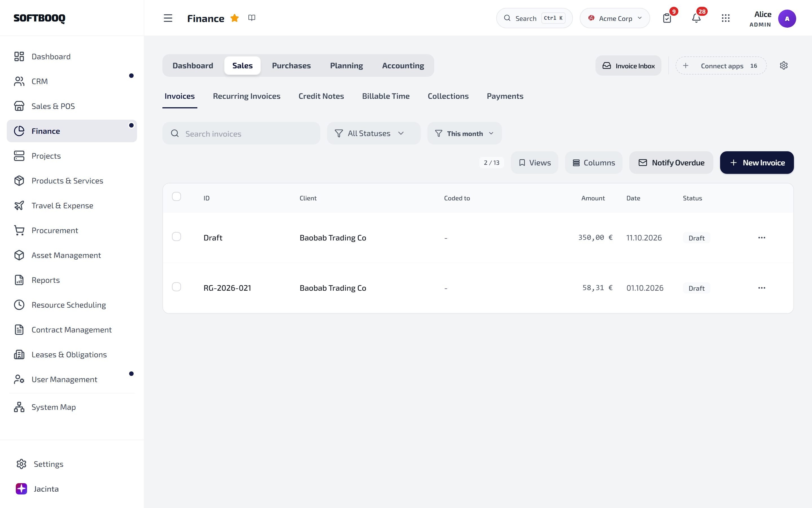Switch to the Accounting tab
Screen dimensions: 812x508
(403, 65)
